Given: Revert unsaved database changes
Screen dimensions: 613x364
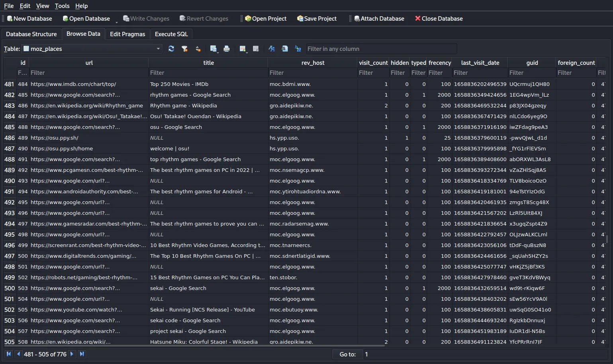Looking at the screenshot, I should [204, 18].
